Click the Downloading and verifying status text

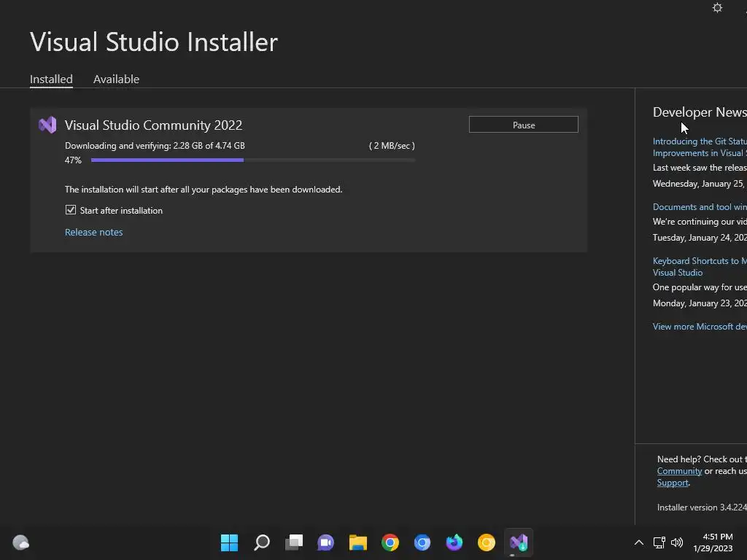155,146
